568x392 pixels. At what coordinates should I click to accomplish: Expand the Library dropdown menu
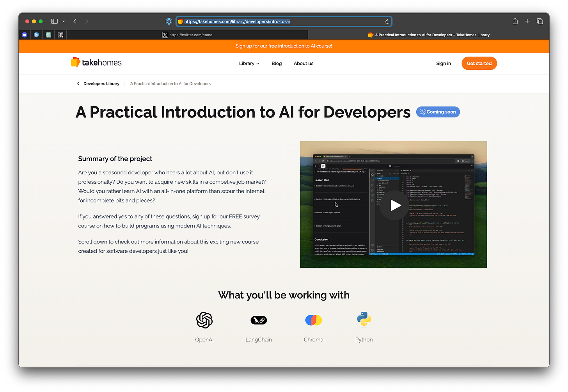[249, 64]
